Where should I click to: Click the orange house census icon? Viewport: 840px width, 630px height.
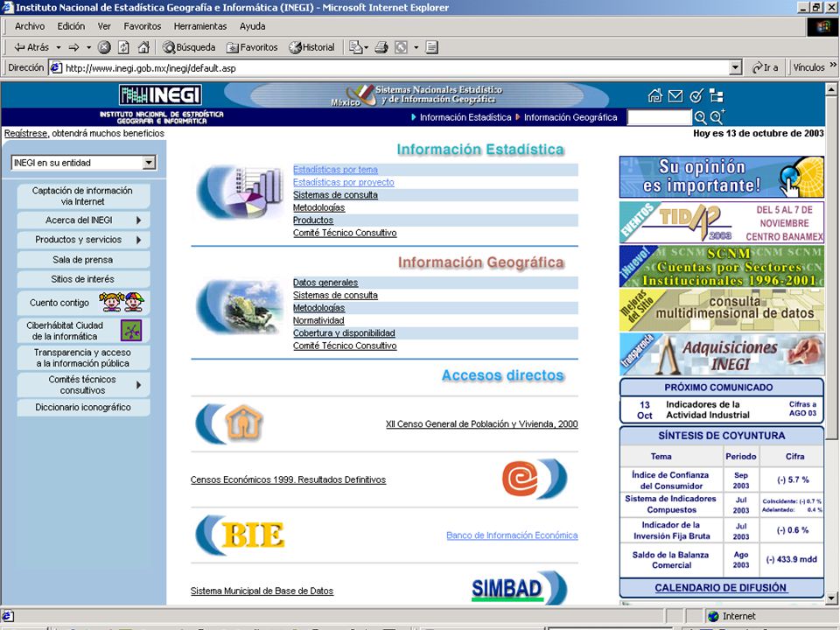(244, 423)
